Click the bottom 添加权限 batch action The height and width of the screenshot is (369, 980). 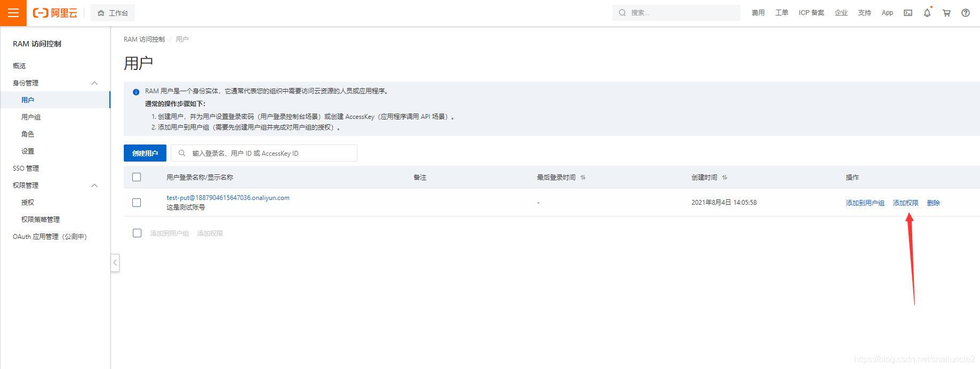click(210, 234)
